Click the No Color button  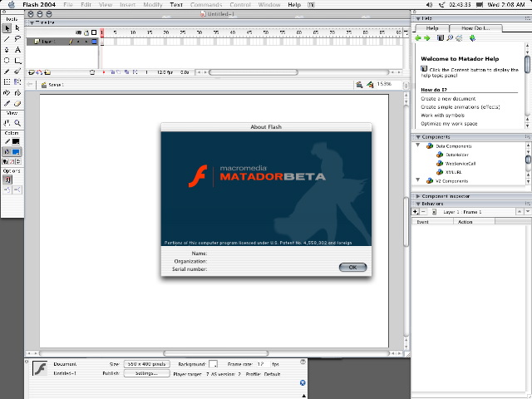tap(12, 161)
